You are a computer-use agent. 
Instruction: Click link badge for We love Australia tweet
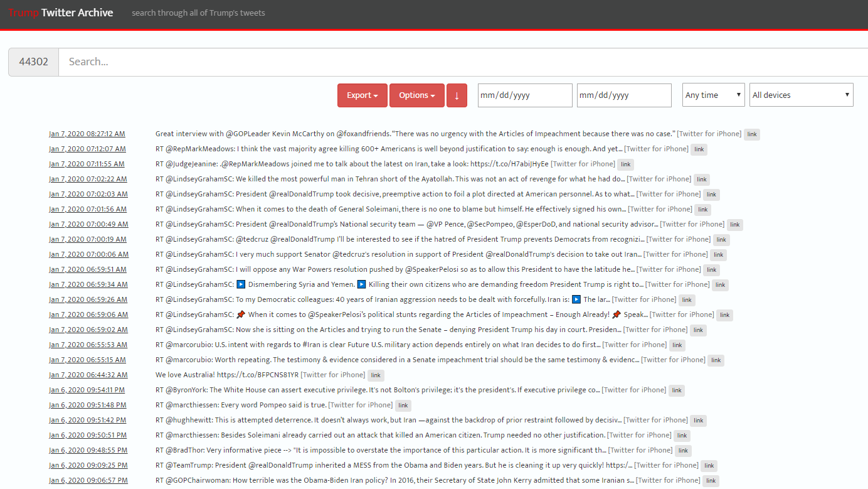[375, 375]
